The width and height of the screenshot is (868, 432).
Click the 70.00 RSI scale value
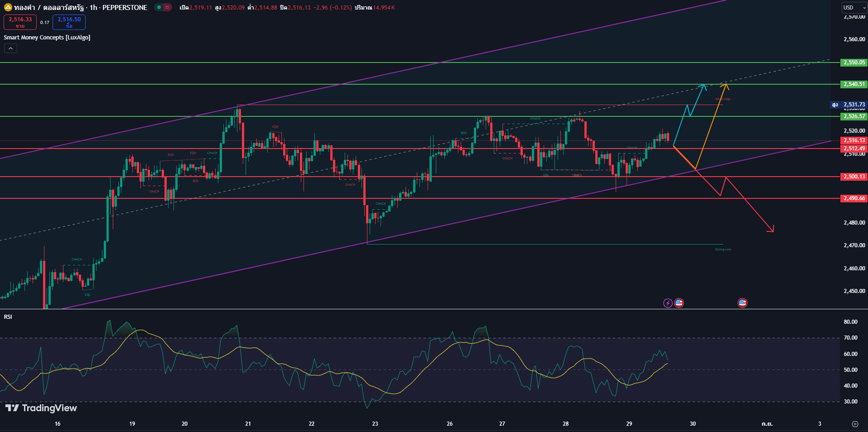pos(850,338)
